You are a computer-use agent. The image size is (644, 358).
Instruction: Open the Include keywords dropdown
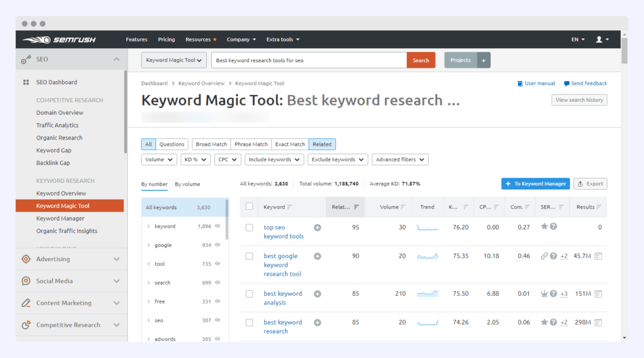[x=274, y=160]
